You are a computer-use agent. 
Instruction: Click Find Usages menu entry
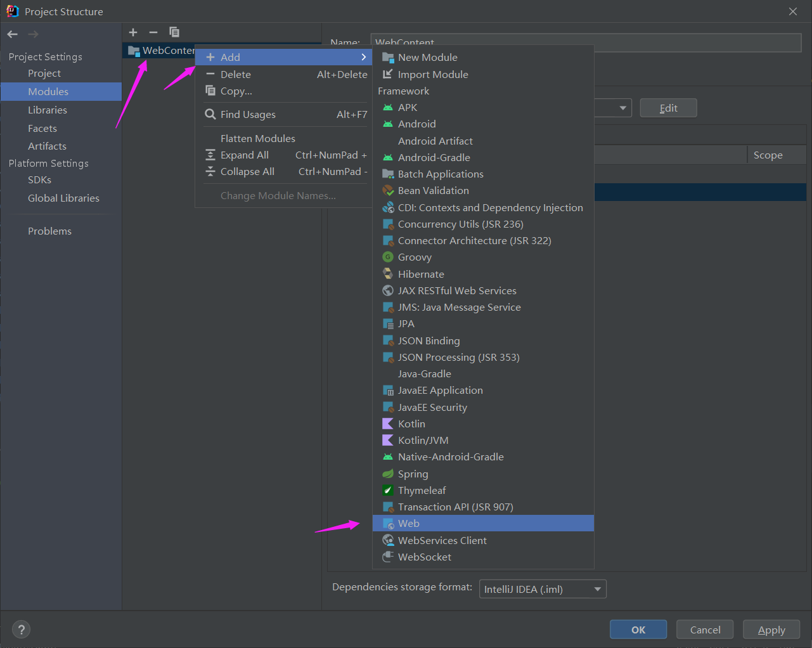point(283,115)
